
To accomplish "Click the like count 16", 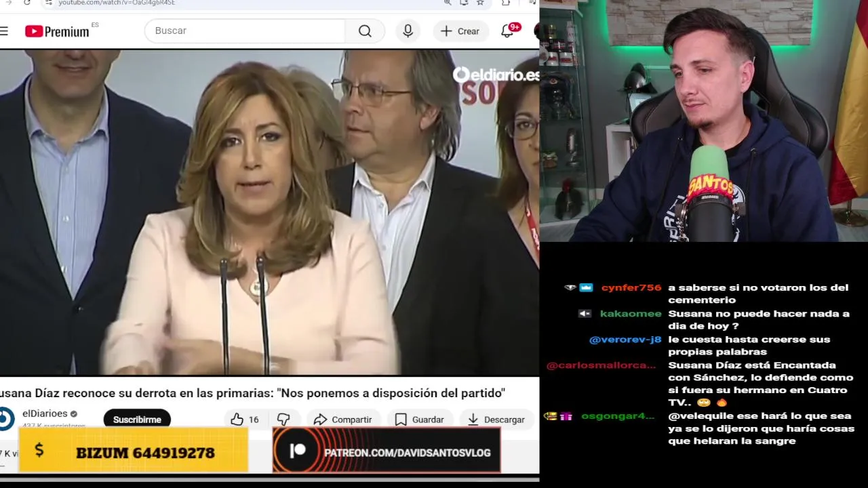I will coord(254,420).
